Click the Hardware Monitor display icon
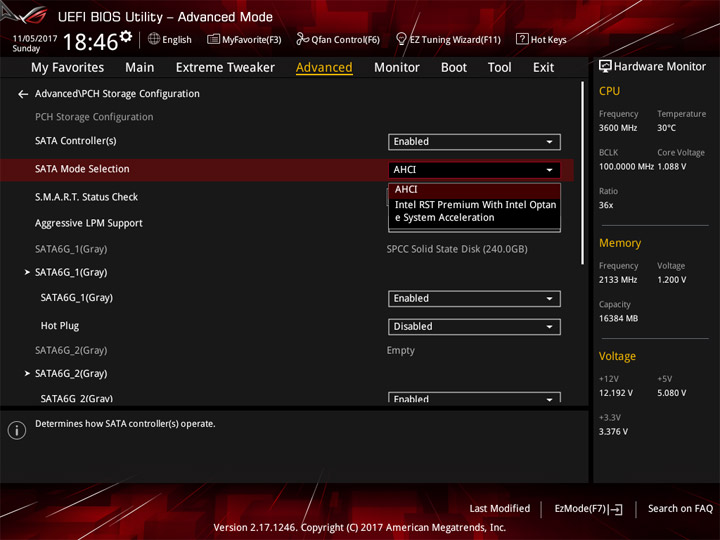Image resolution: width=720 pixels, height=540 pixels. click(605, 67)
